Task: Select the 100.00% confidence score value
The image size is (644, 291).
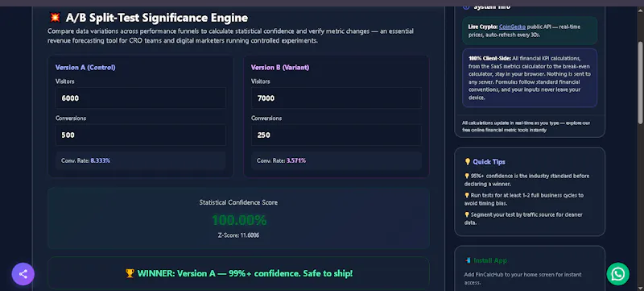Action: coord(239,220)
